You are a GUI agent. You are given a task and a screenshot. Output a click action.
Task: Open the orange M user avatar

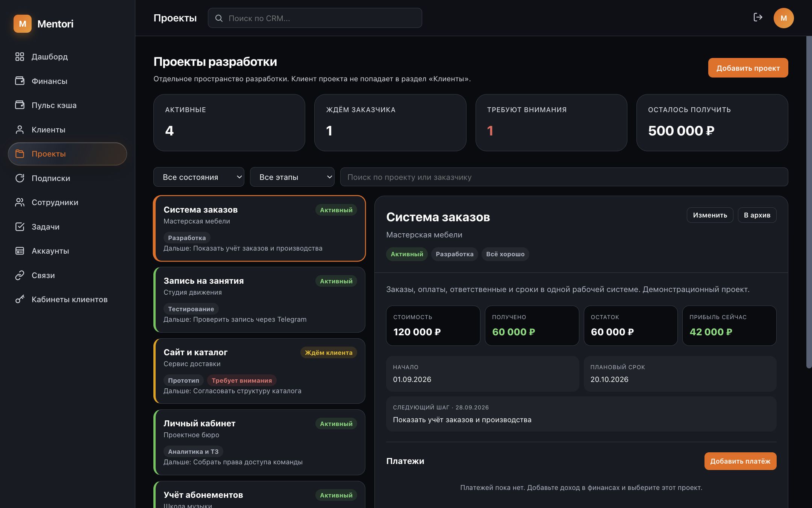pos(783,18)
